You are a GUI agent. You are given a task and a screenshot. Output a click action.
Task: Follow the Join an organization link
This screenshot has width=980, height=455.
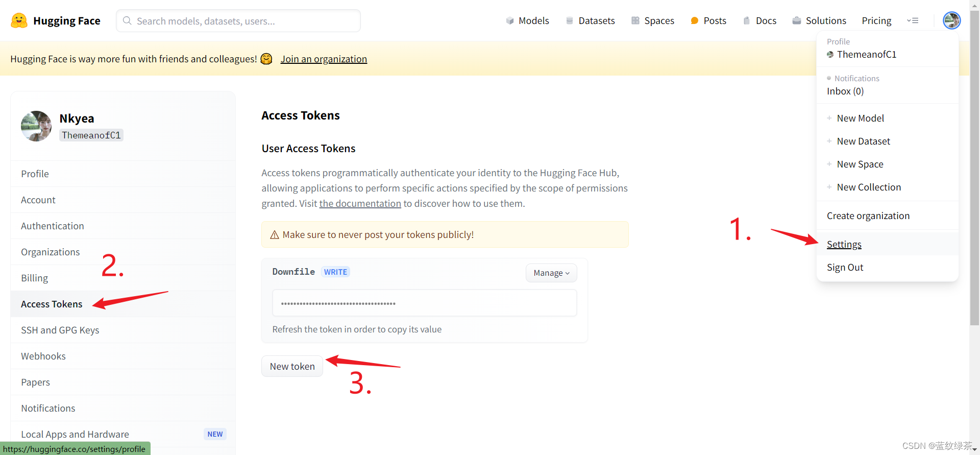pos(324,59)
